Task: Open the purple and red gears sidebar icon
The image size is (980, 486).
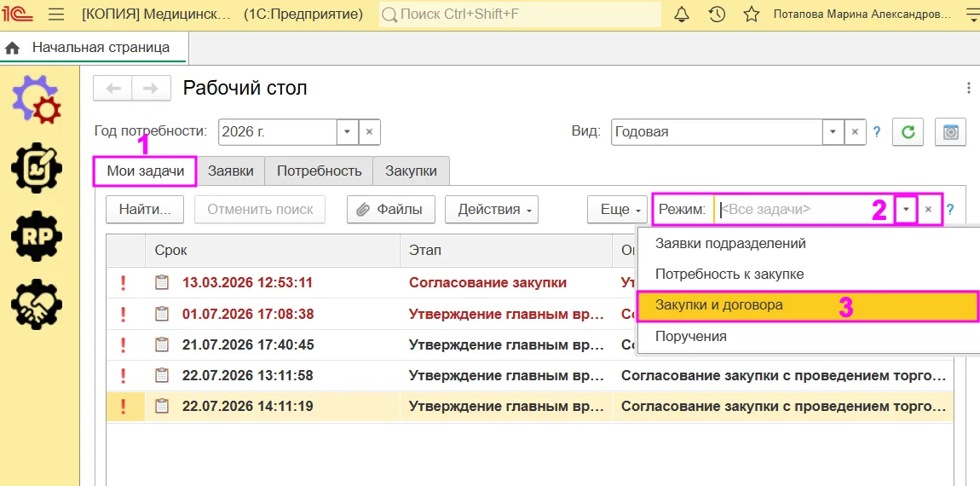Action: click(37, 99)
